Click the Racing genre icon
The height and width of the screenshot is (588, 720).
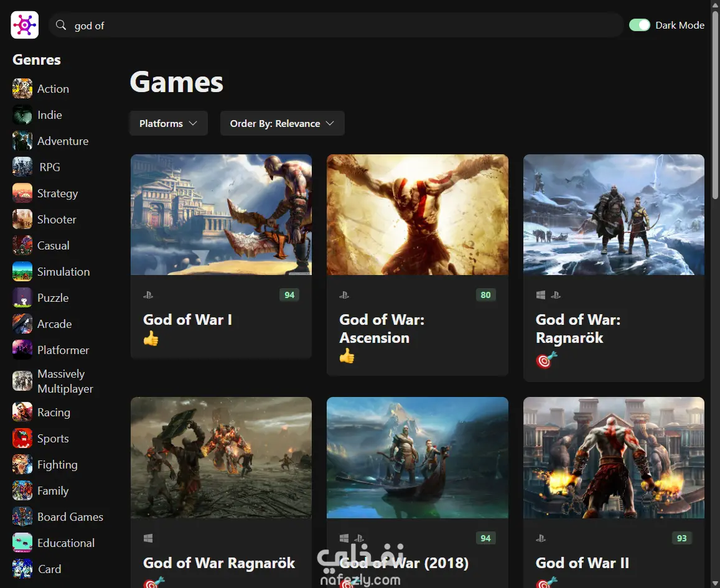point(22,412)
